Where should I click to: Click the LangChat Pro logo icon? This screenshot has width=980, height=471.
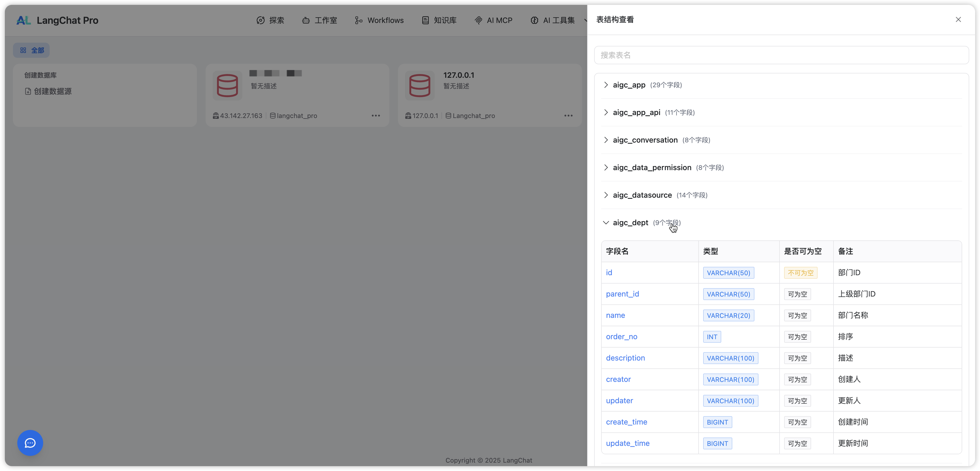coord(23,20)
